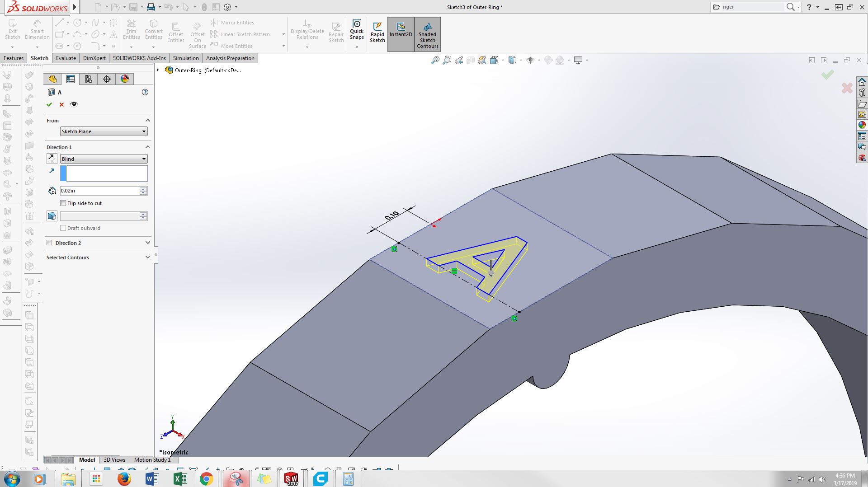
Task: Toggle detailed preview eye icon
Action: [x=74, y=104]
